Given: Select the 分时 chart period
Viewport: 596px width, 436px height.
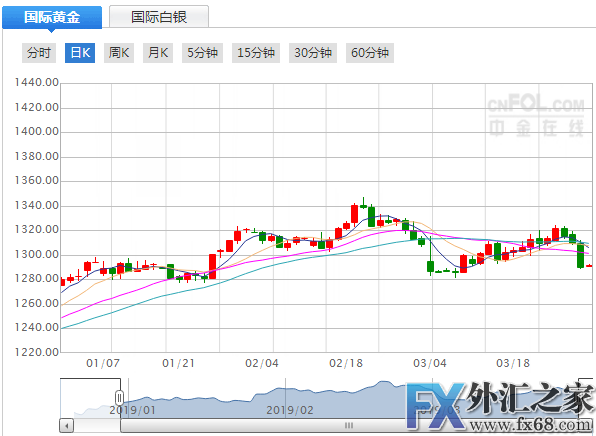Looking at the screenshot, I should (x=39, y=53).
